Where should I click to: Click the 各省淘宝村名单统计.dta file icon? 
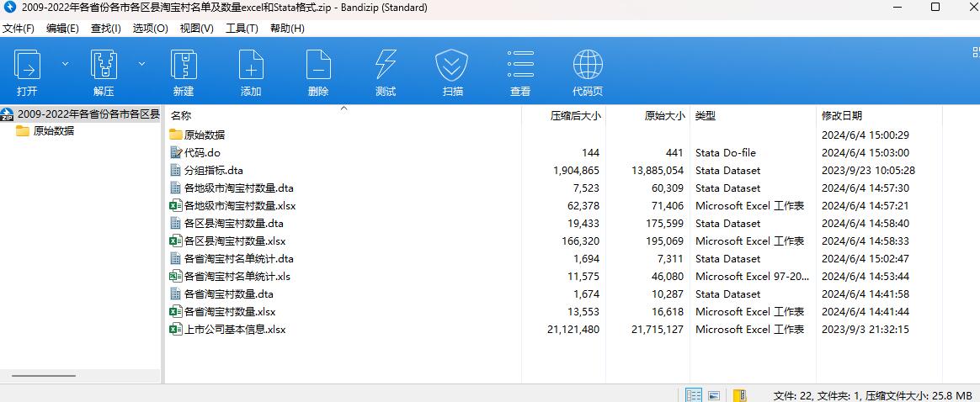click(176, 258)
